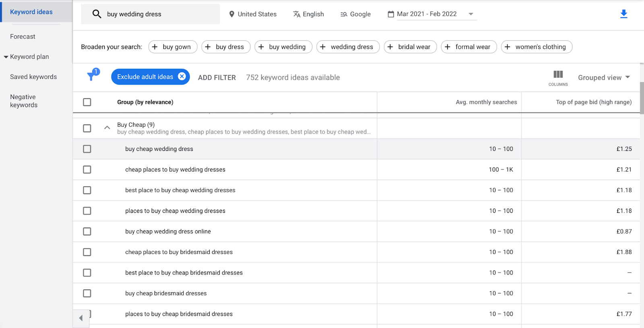Select the Buy Cheap group checkbox
The width and height of the screenshot is (644, 328).
click(x=87, y=128)
